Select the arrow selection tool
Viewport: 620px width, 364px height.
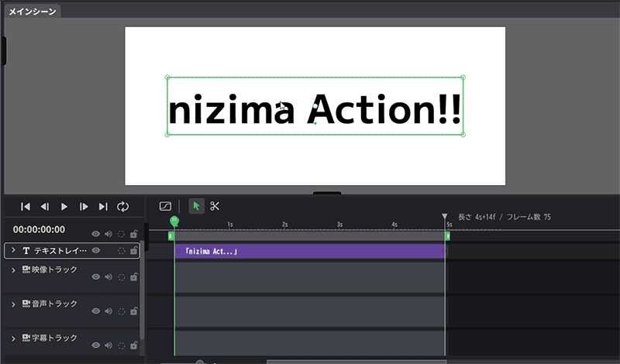coord(196,206)
